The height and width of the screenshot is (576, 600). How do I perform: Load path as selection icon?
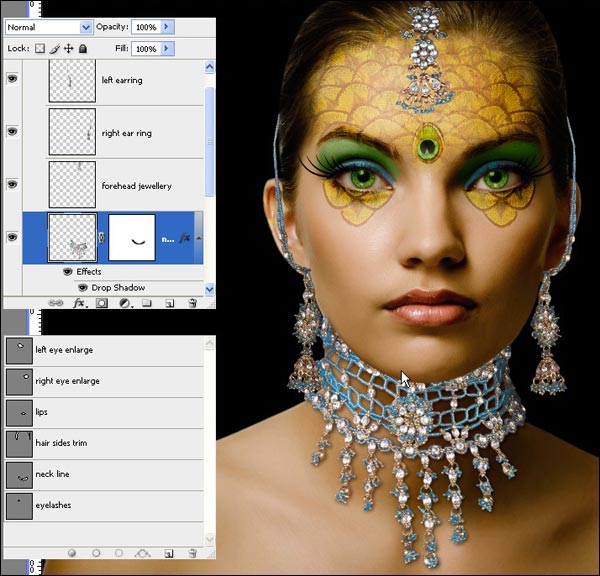(119, 552)
